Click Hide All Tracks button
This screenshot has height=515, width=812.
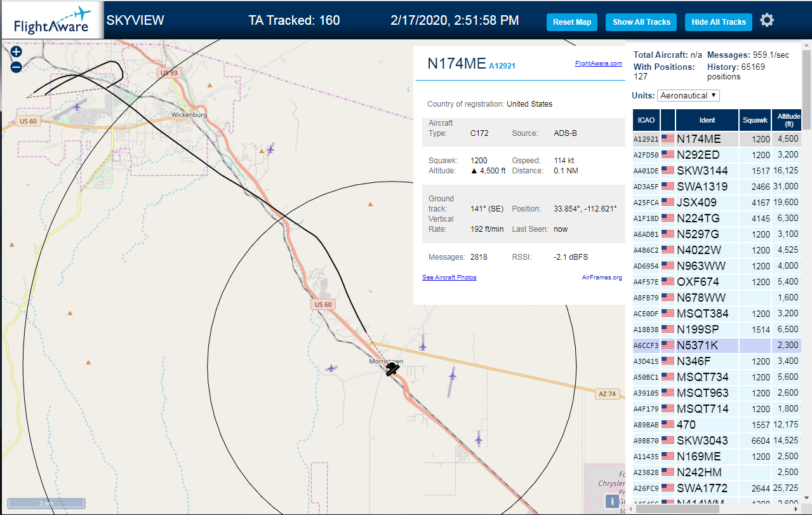point(719,22)
